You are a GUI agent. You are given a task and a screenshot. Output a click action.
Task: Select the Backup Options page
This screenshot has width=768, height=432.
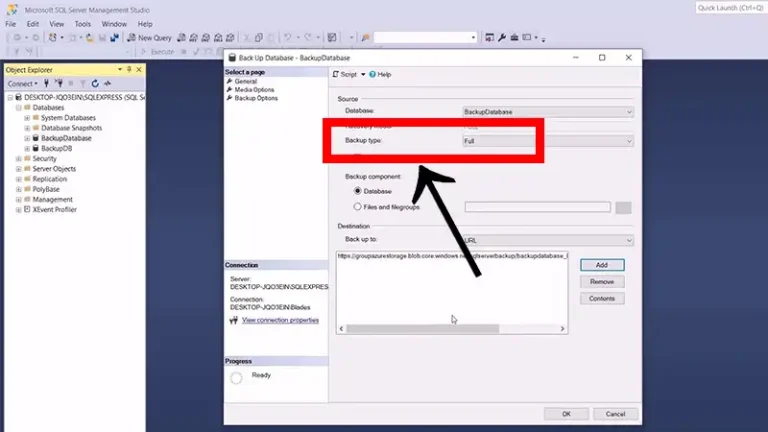[256, 98]
